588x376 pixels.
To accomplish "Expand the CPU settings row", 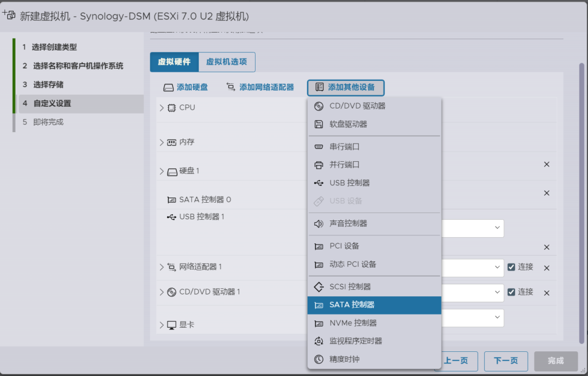I will pos(161,108).
